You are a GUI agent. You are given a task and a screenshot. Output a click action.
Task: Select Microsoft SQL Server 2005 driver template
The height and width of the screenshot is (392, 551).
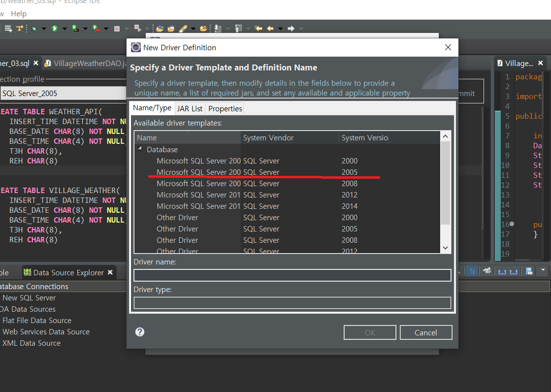pyautogui.click(x=287, y=172)
